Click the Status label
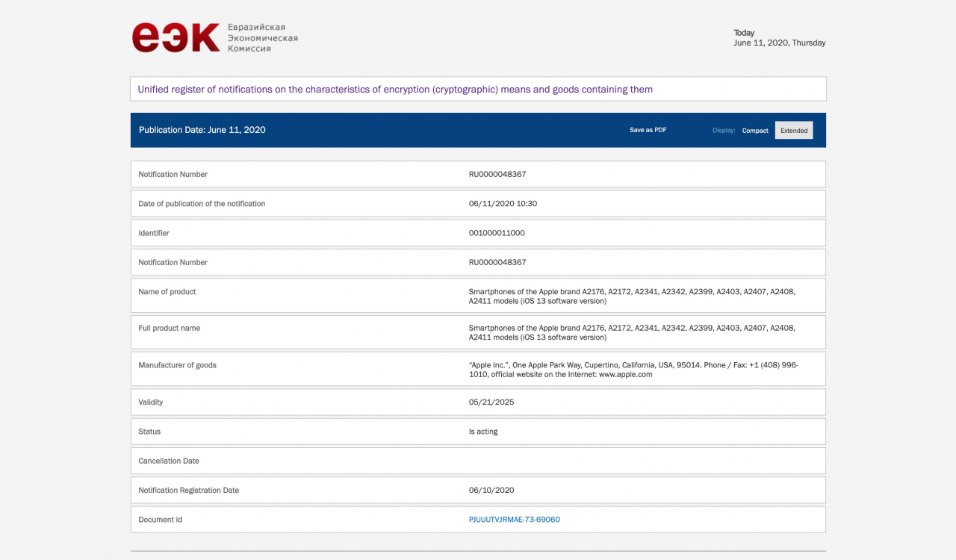 pos(149,432)
